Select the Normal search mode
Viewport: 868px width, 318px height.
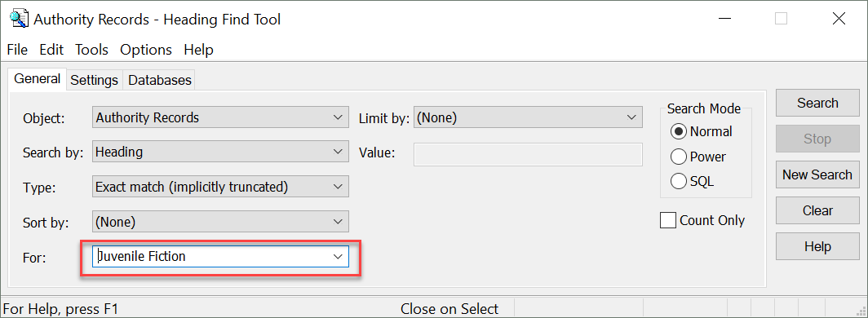pyautogui.click(x=679, y=131)
